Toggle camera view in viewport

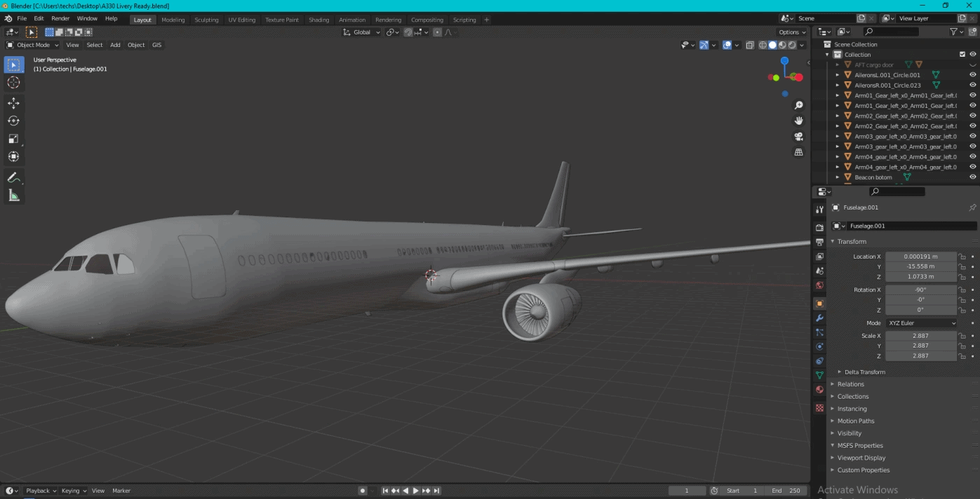[798, 137]
